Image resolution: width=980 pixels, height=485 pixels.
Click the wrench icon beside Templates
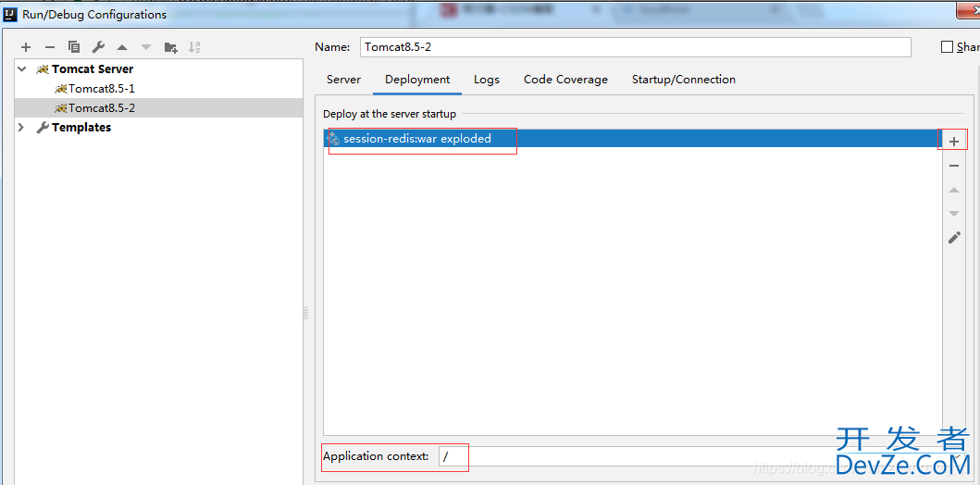point(43,128)
